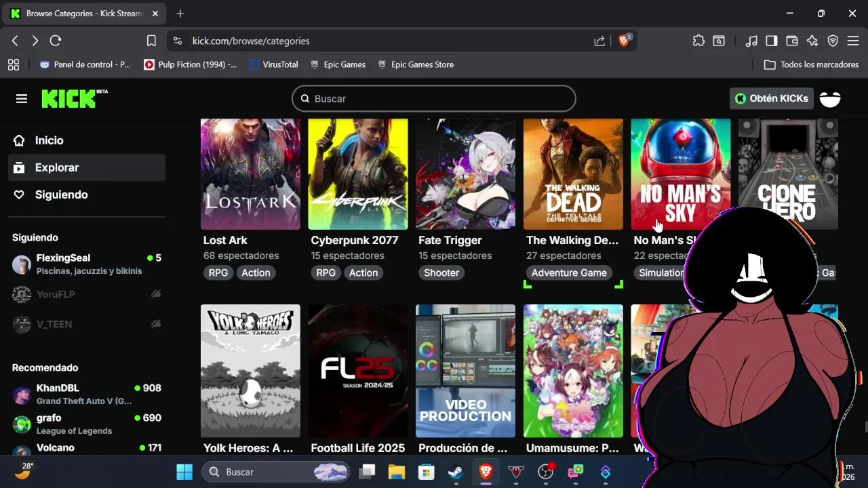Open the user profile avatar menu

pyautogui.click(x=830, y=98)
